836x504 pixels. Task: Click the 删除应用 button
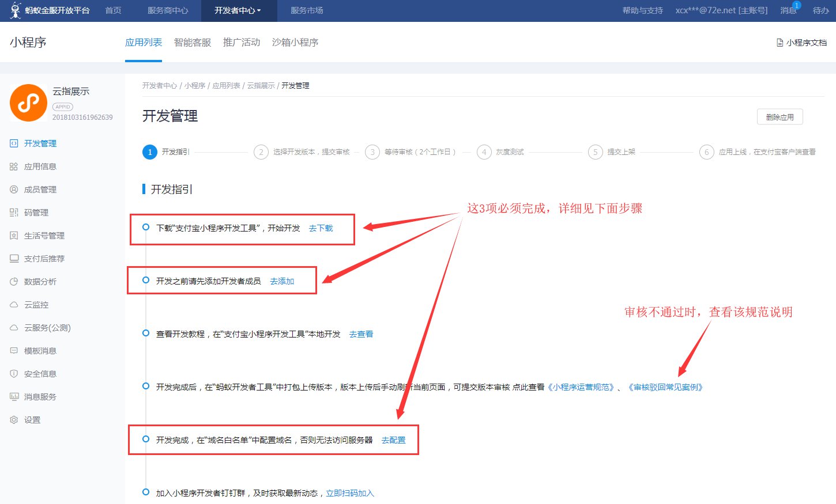coord(780,117)
